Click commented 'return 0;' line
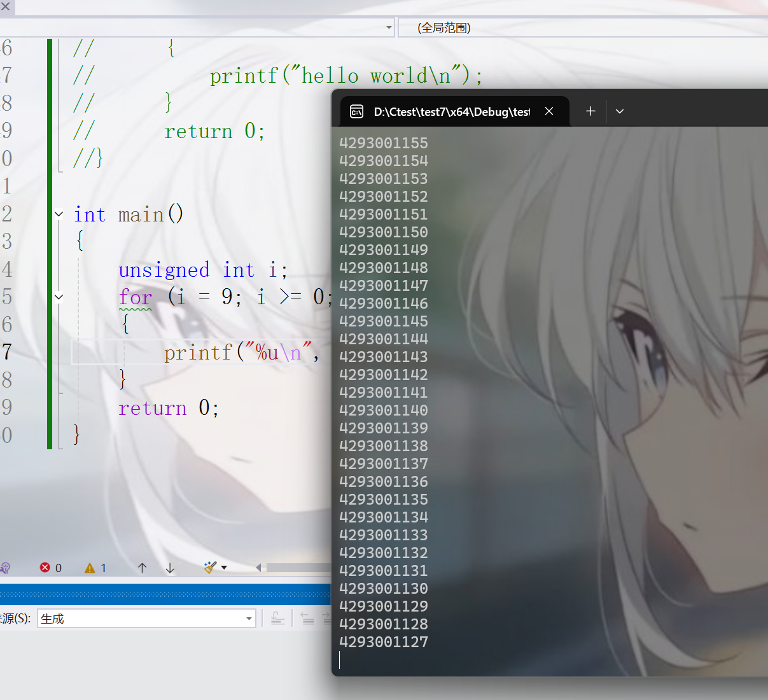The image size is (768, 700). [214, 131]
